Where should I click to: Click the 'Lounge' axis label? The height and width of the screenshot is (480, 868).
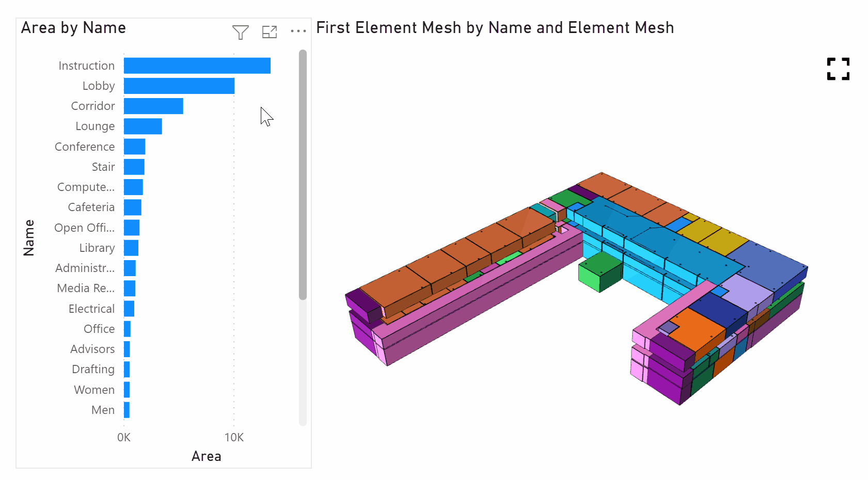pyautogui.click(x=95, y=126)
